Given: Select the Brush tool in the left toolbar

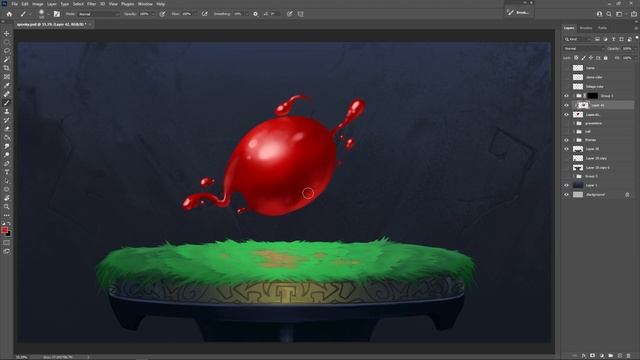Looking at the screenshot, I should (x=7, y=103).
